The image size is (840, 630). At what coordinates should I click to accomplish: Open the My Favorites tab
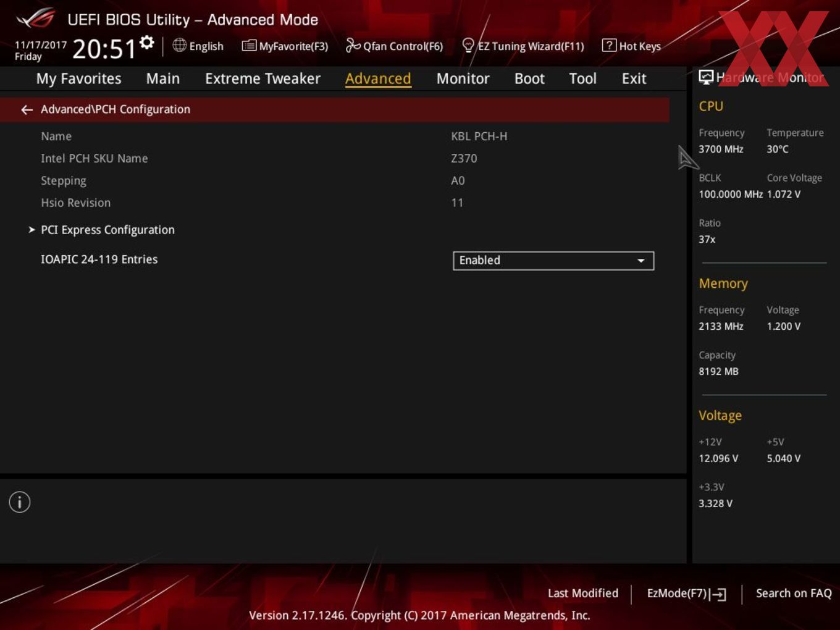(78, 78)
